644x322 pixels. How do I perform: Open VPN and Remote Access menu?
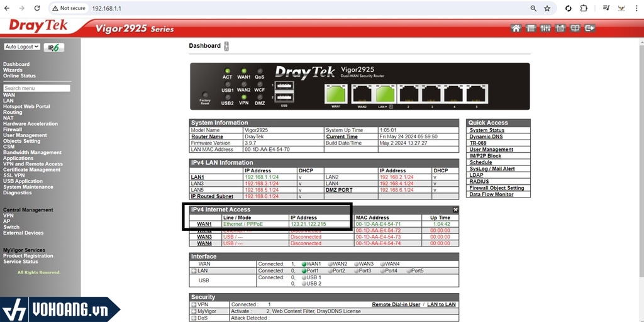point(33,164)
